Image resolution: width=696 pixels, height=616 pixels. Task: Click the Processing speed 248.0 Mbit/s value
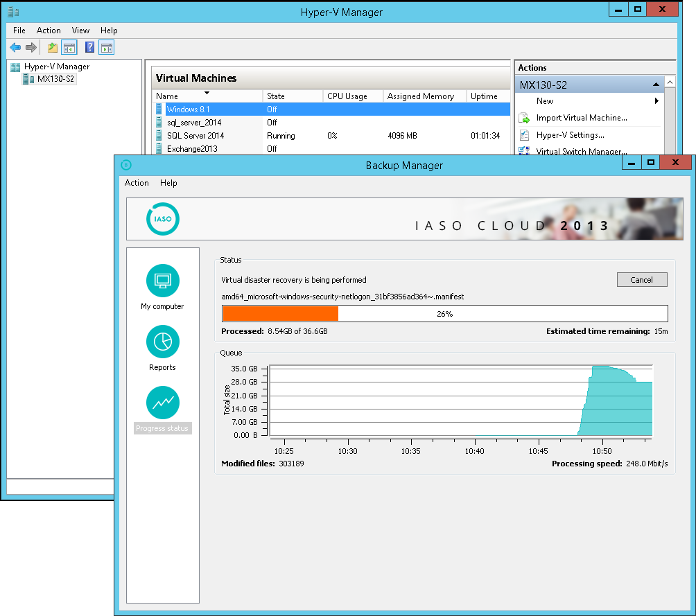coord(647,464)
